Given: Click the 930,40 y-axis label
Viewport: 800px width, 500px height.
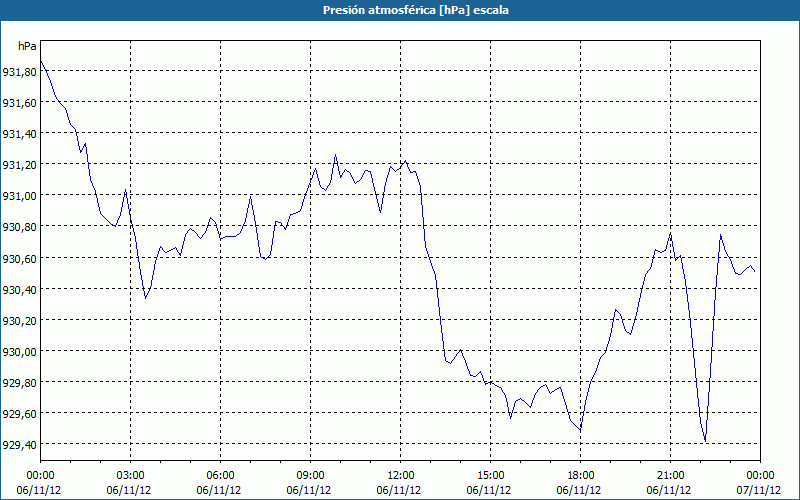Looking at the screenshot, I should pyautogui.click(x=19, y=290).
